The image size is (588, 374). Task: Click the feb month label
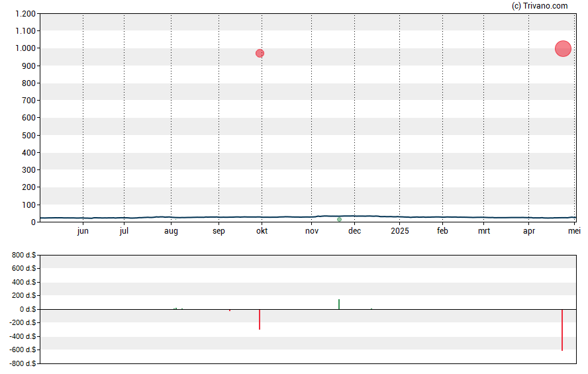point(442,230)
